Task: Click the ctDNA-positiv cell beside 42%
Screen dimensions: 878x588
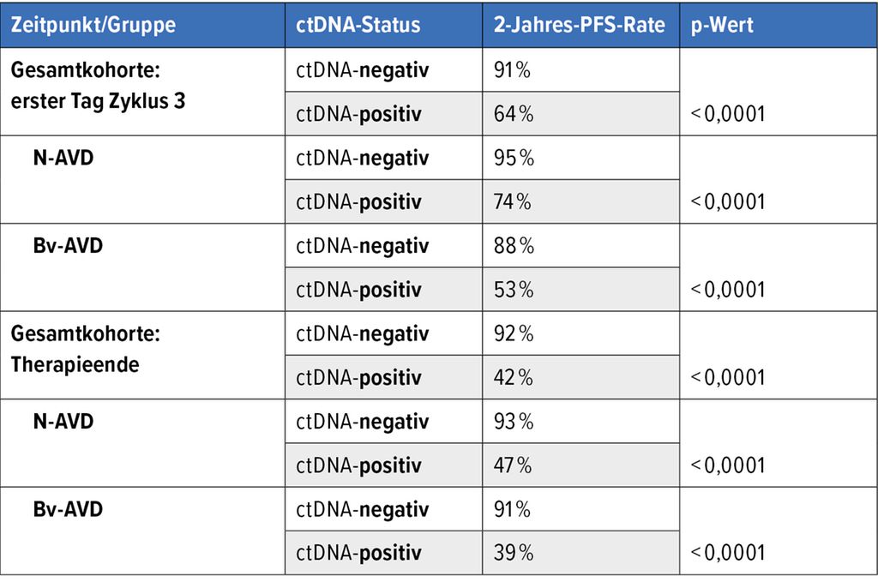Action: point(358,377)
